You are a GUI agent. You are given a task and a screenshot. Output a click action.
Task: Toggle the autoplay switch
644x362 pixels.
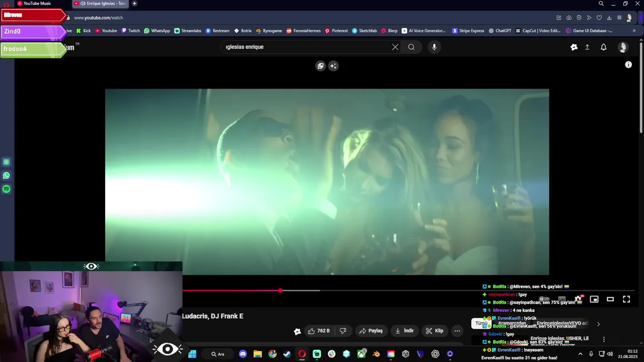coord(544,299)
